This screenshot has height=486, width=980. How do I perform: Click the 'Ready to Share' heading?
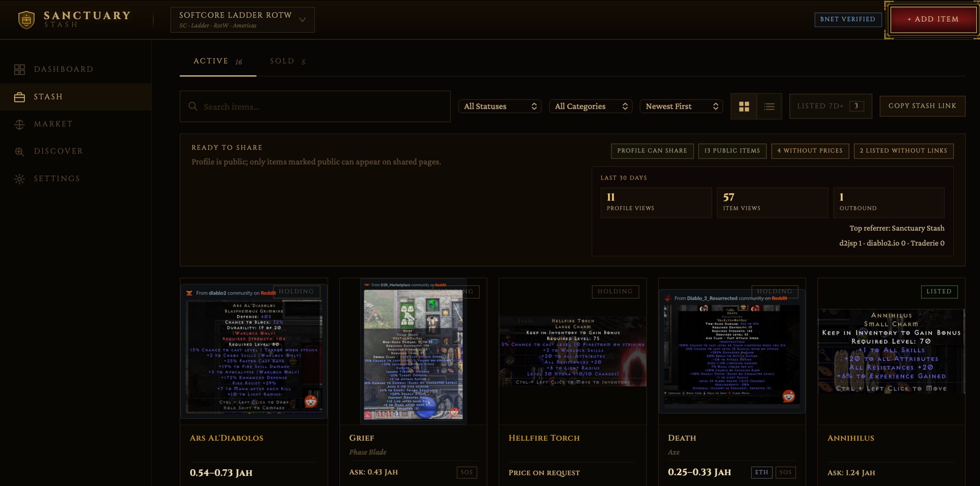227,148
